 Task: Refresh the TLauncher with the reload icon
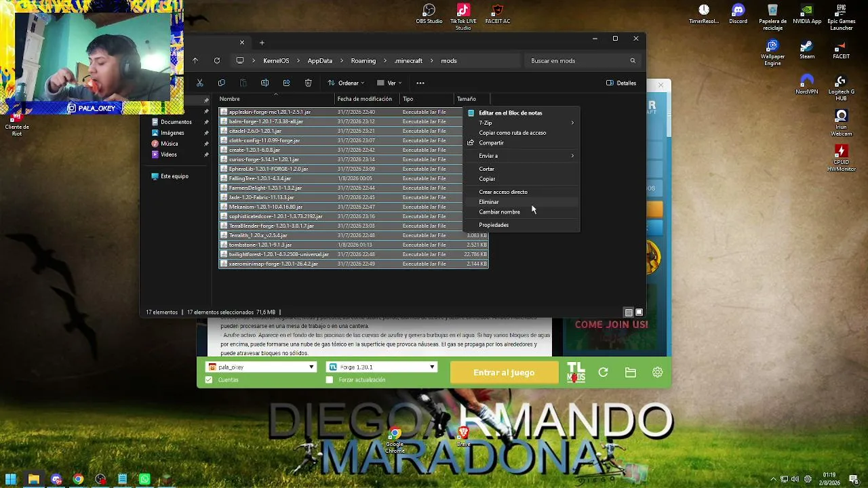(x=603, y=372)
